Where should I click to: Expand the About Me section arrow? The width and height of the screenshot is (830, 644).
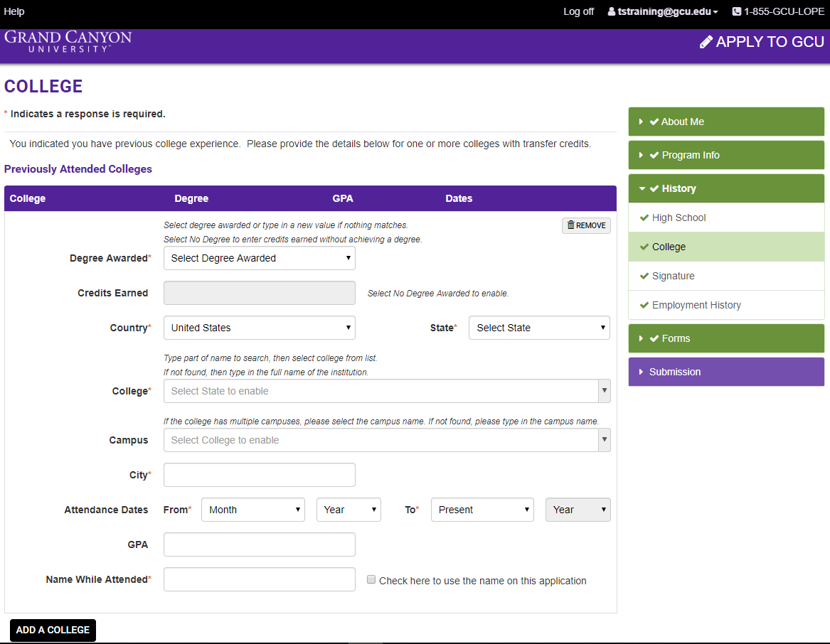click(x=641, y=122)
